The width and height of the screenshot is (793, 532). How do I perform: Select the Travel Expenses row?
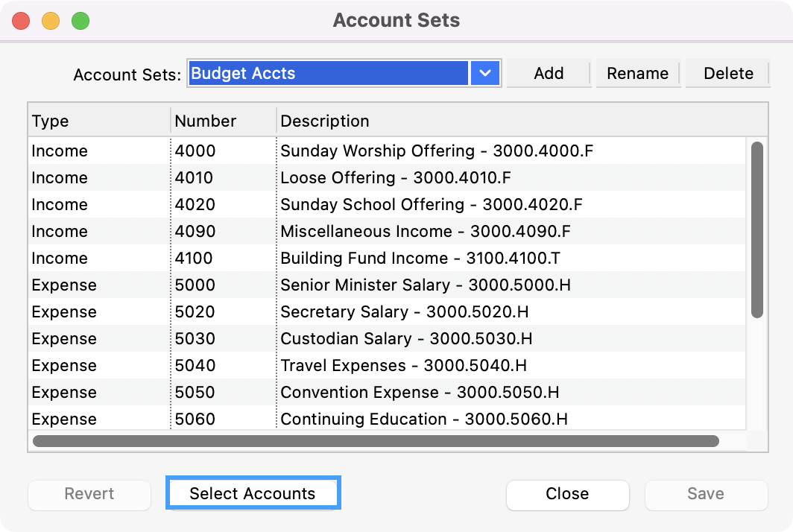(403, 366)
